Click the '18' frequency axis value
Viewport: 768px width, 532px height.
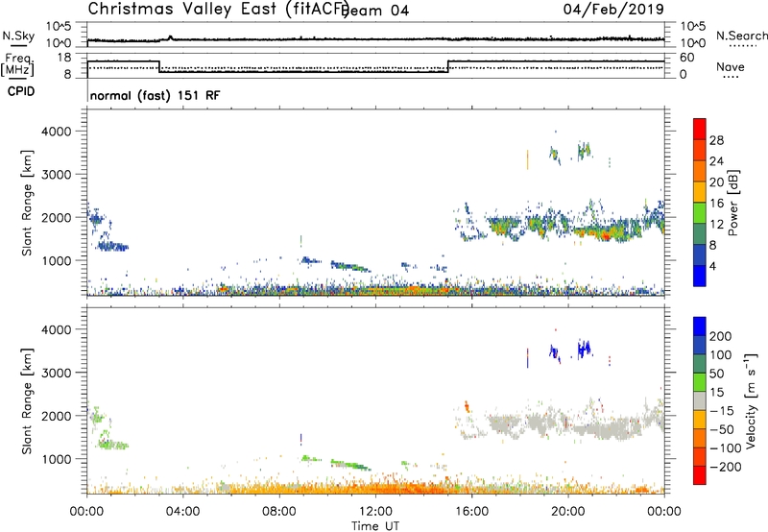(x=64, y=58)
